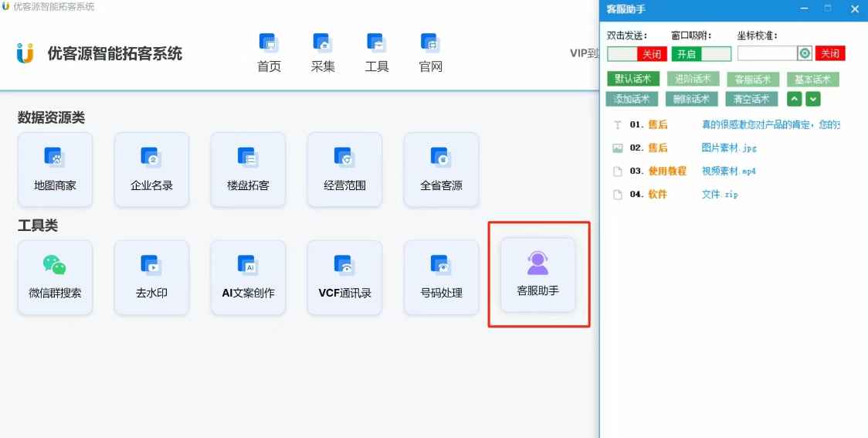Image resolution: width=868 pixels, height=438 pixels.
Task: Open the 去水印 watermark removal tool
Action: [x=151, y=277]
